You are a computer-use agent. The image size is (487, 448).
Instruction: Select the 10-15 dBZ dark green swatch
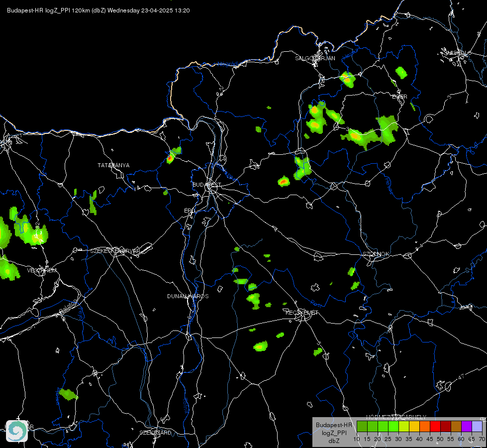pyautogui.click(x=362, y=426)
